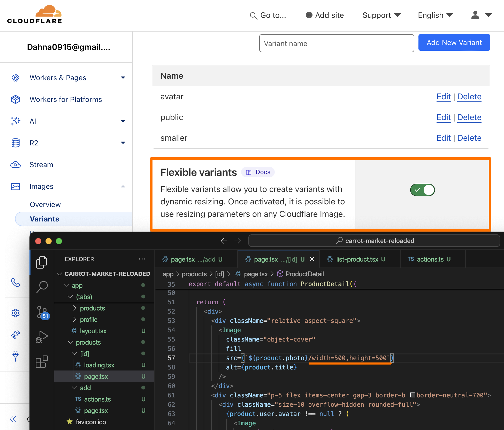Edit the avatar variant

(444, 97)
